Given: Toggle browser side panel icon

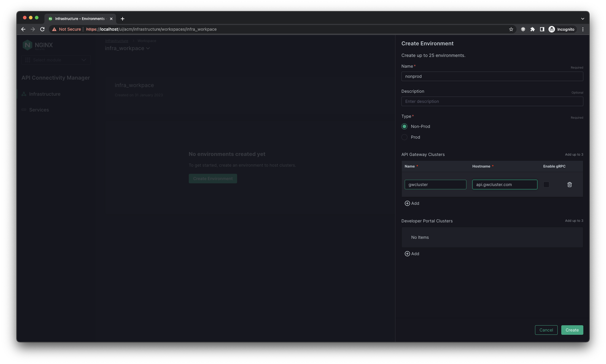Looking at the screenshot, I should coord(542,29).
